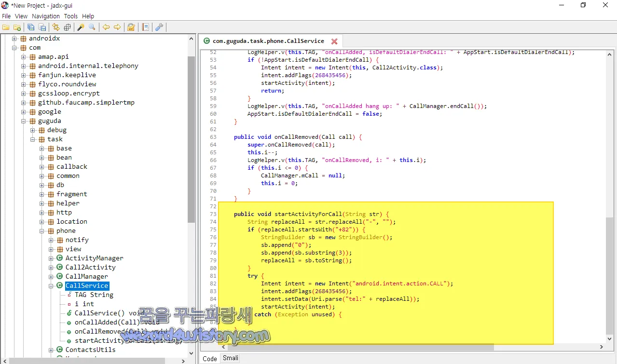This screenshot has width=617, height=364.
Task: Navigate forward using the forward arrow icon
Action: 117,27
